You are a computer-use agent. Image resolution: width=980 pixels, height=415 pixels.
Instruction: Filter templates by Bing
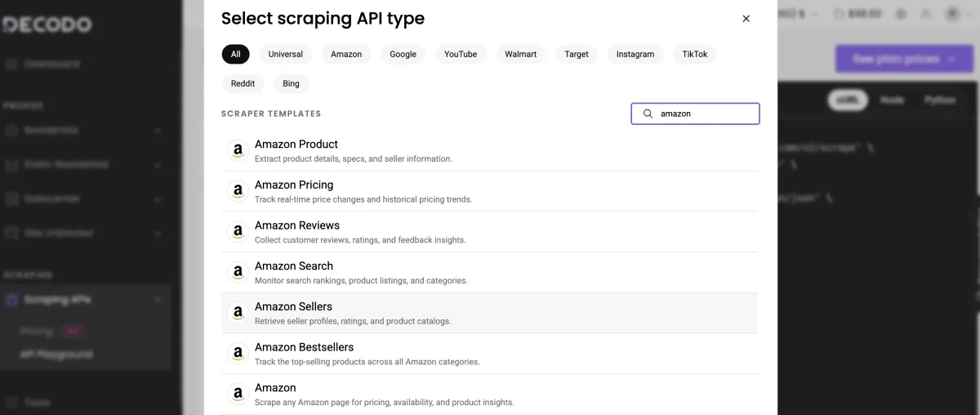pos(292,83)
